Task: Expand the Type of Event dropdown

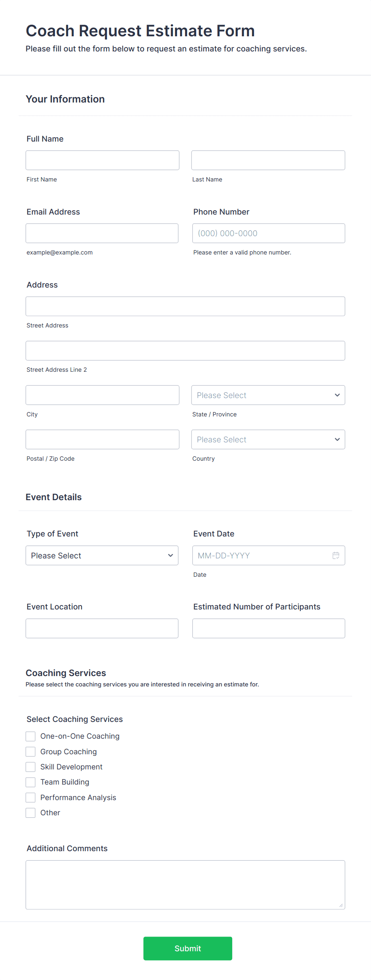Action: click(x=102, y=555)
